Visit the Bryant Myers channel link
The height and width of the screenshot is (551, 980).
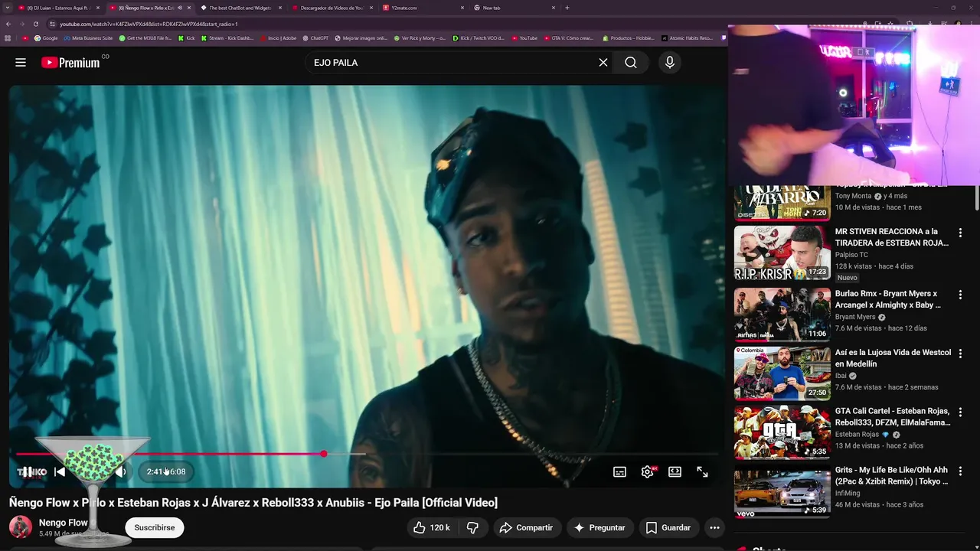[x=855, y=317]
